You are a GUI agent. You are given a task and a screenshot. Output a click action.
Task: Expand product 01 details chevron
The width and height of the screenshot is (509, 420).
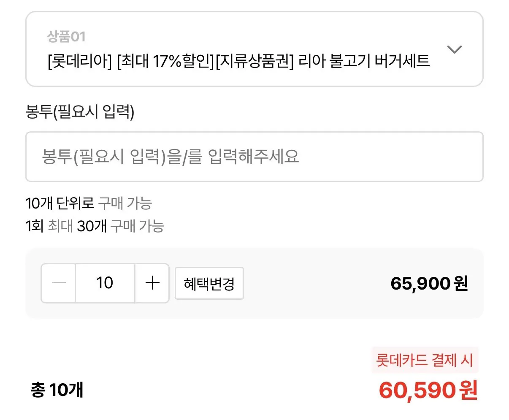tap(455, 49)
